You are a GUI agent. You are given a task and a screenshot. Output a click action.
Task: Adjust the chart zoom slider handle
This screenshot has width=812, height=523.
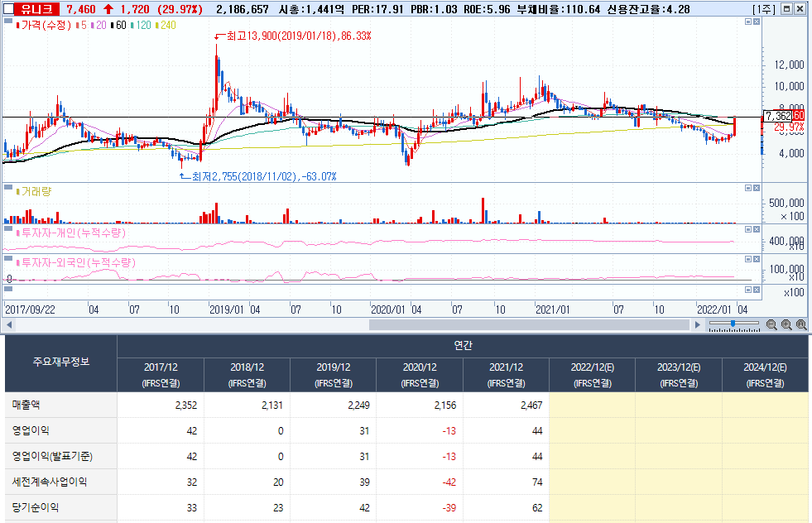733,324
